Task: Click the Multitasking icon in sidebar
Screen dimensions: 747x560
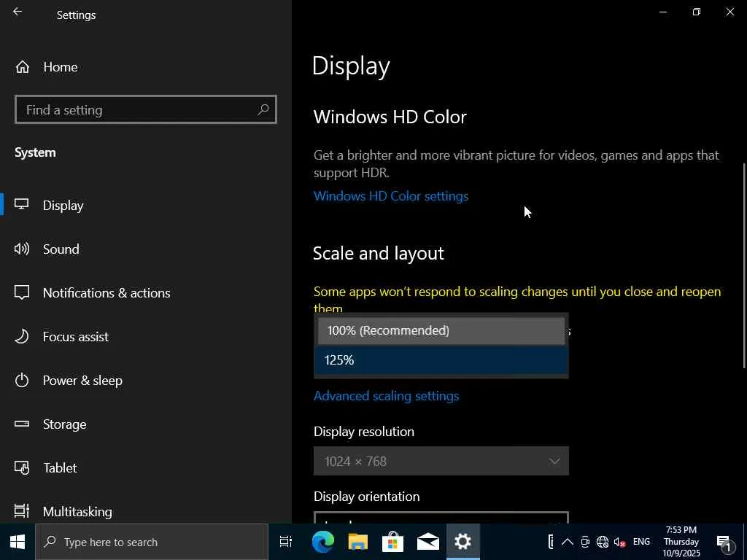Action: [22, 511]
